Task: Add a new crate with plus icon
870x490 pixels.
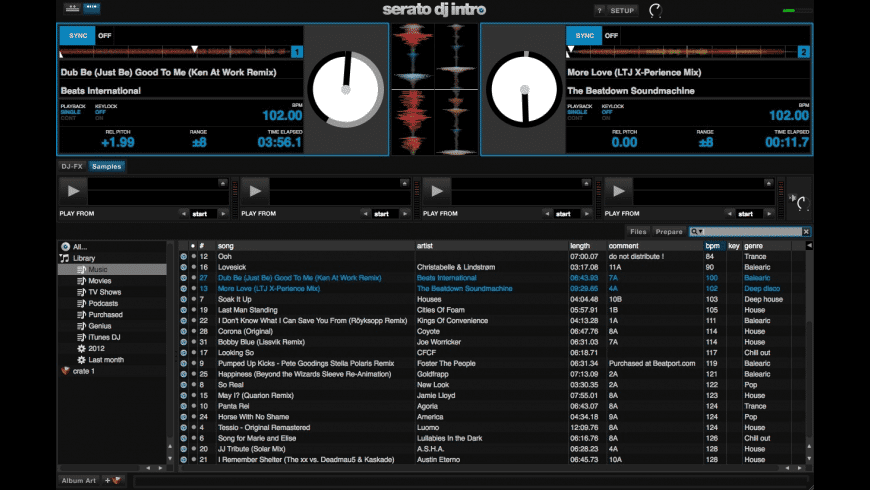Action: 113,481
